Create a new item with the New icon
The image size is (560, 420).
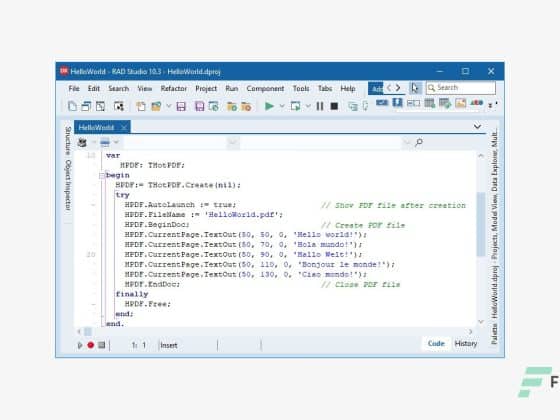(72, 106)
